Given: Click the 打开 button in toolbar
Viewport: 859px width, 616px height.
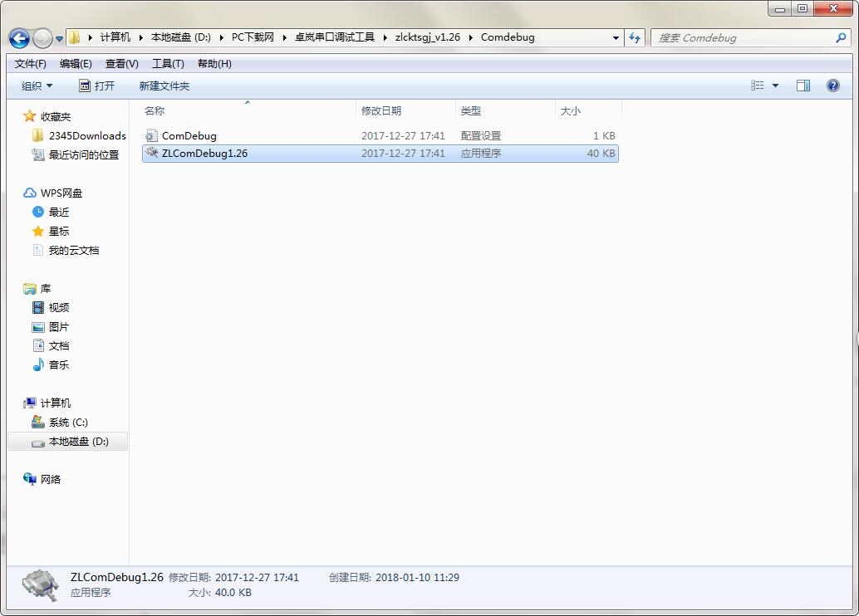Looking at the screenshot, I should [97, 86].
